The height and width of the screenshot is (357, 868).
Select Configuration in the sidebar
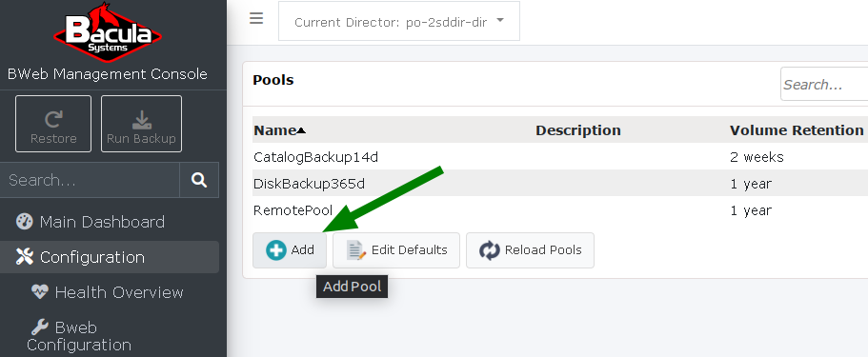point(110,257)
